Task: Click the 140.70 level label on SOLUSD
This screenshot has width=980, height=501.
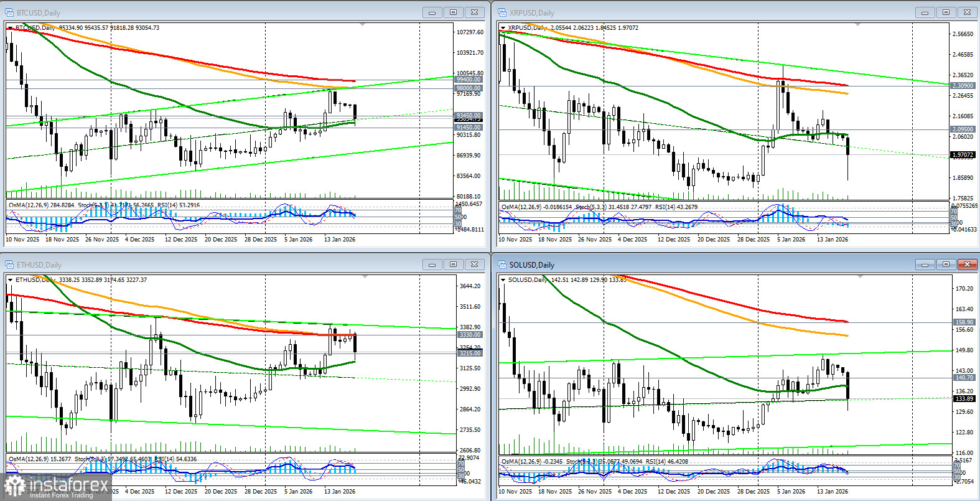Action: (964, 378)
